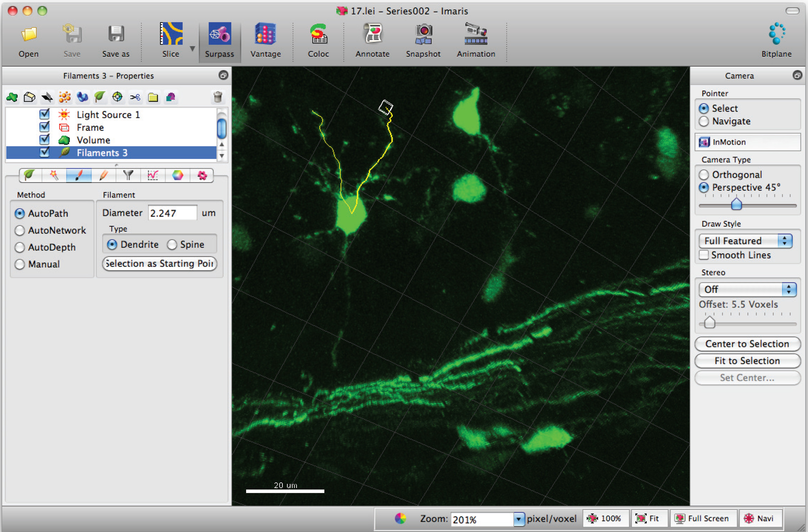Switch to the filter funnel tab
Image resolution: width=808 pixels, height=532 pixels.
[128, 175]
